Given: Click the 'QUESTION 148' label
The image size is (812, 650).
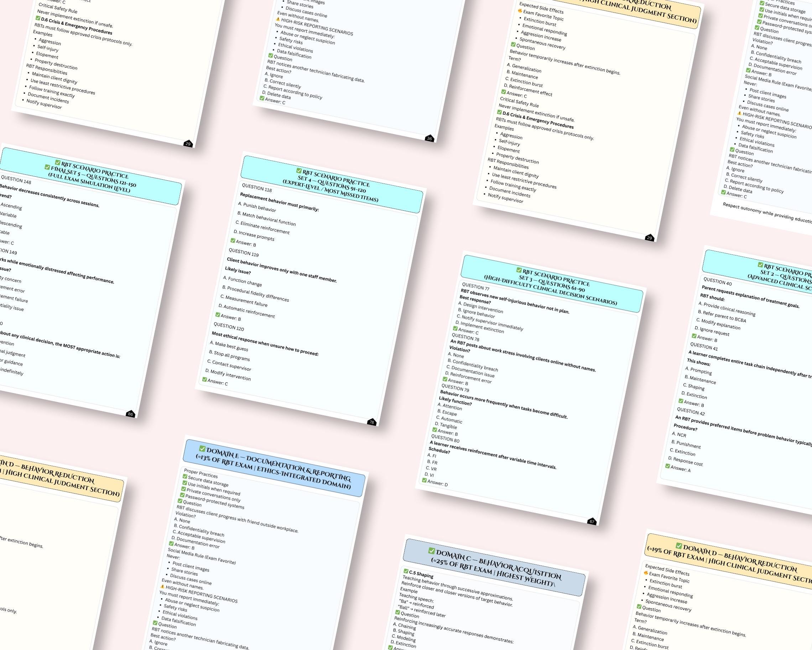Looking at the screenshot, I should pyautogui.click(x=16, y=179).
